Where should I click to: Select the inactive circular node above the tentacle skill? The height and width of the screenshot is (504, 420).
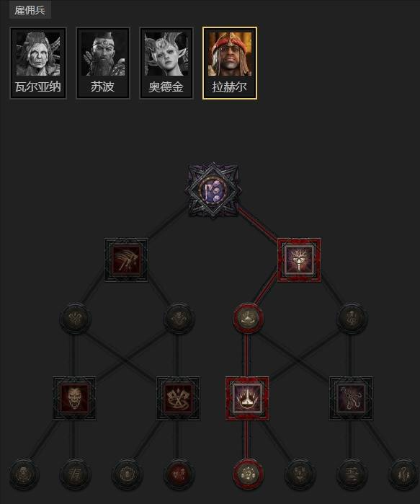[352, 319]
